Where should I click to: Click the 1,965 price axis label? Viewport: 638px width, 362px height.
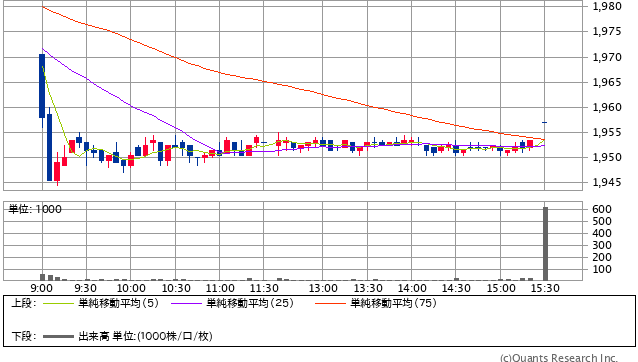(x=607, y=83)
